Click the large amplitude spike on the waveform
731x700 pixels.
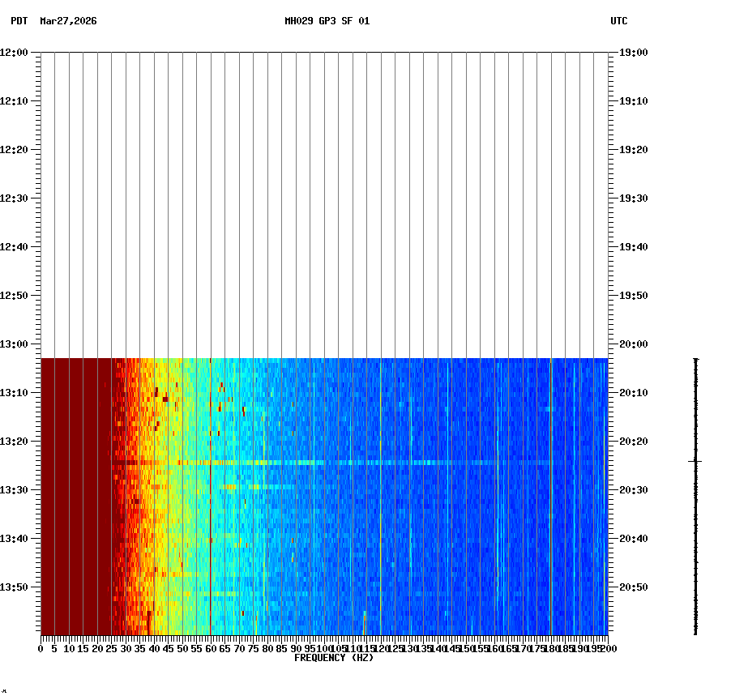695,463
